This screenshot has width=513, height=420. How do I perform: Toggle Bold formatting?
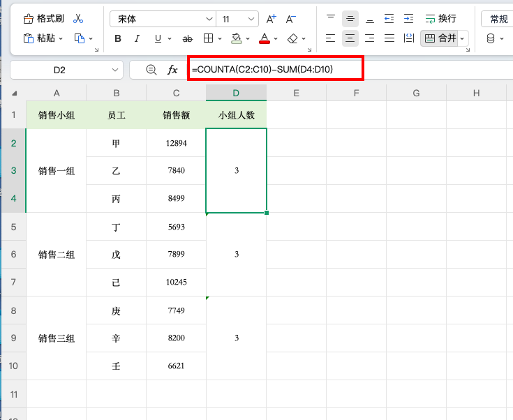click(118, 38)
